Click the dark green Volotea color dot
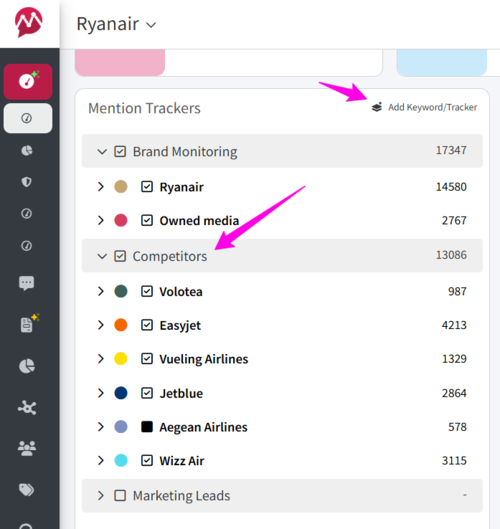The image size is (500, 529). 121,291
